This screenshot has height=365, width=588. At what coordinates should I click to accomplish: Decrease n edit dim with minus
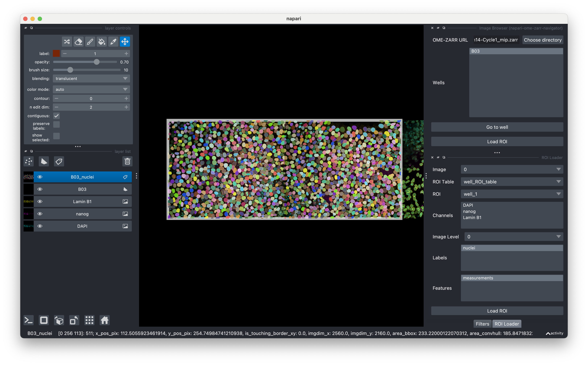point(56,107)
